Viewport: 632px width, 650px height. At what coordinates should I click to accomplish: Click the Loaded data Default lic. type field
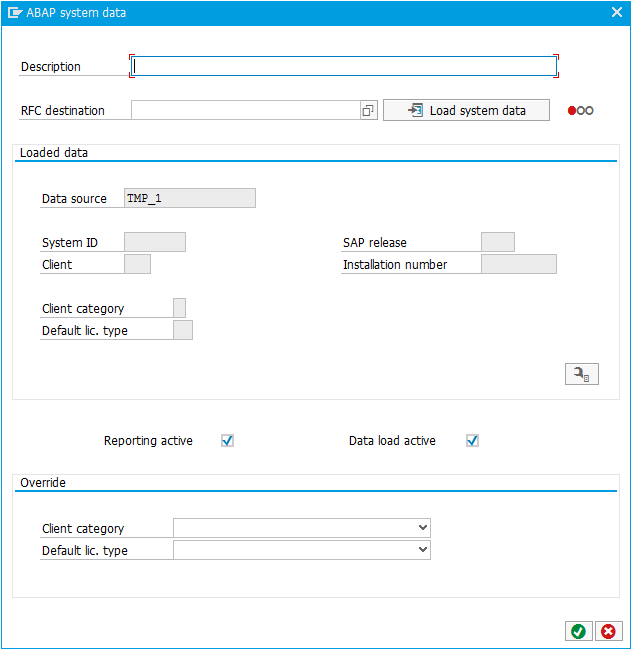coord(183,330)
